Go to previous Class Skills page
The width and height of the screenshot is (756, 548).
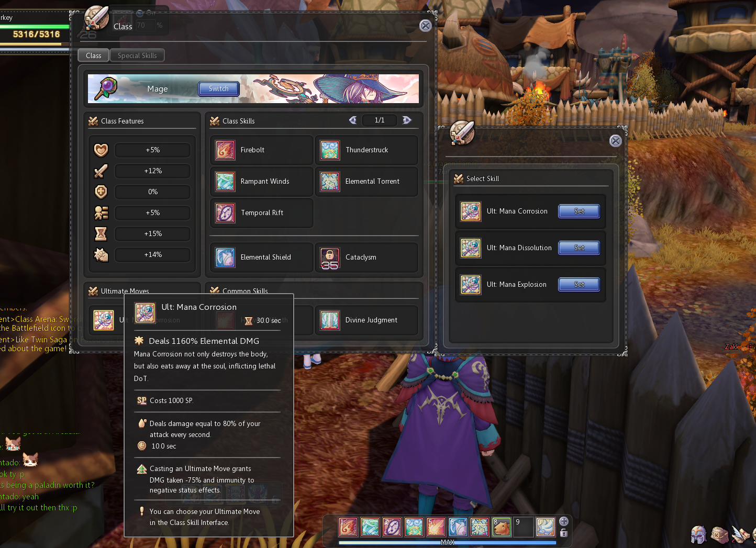pos(353,120)
